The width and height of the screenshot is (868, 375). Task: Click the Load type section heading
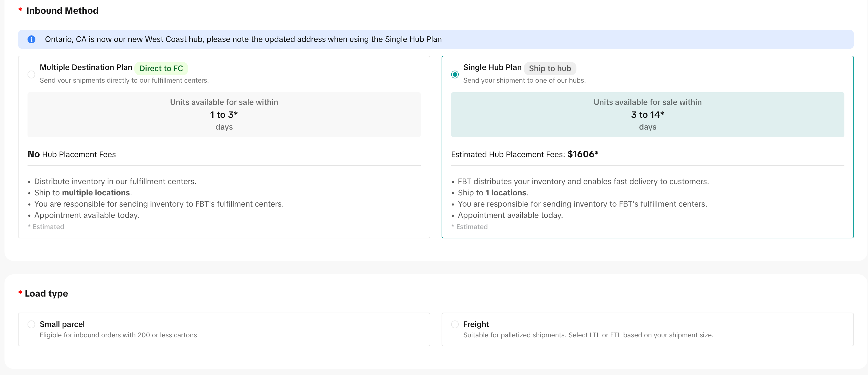(46, 293)
